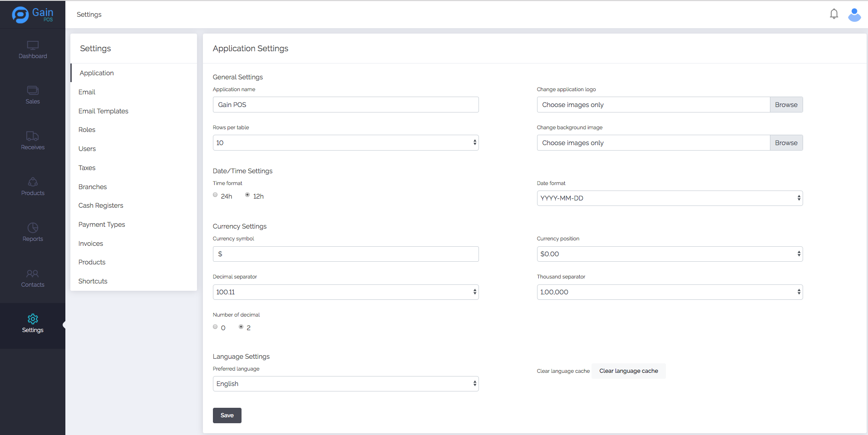Select the 24h time format

pos(215,195)
